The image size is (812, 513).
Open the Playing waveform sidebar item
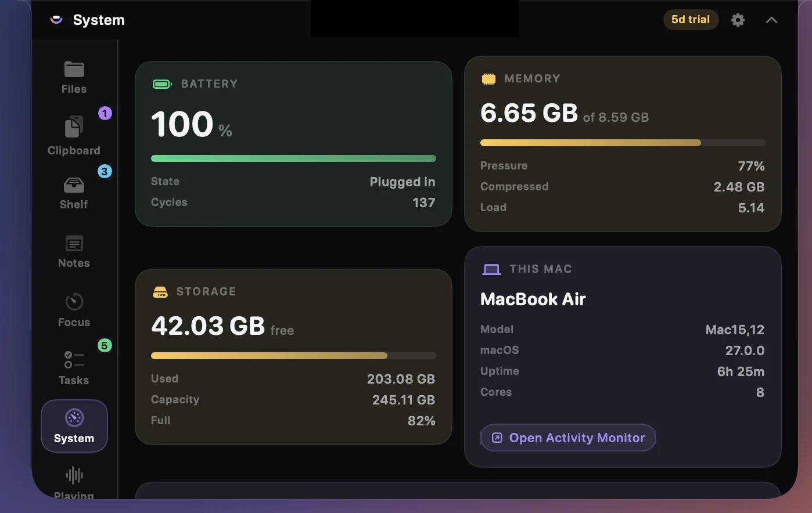[74, 483]
